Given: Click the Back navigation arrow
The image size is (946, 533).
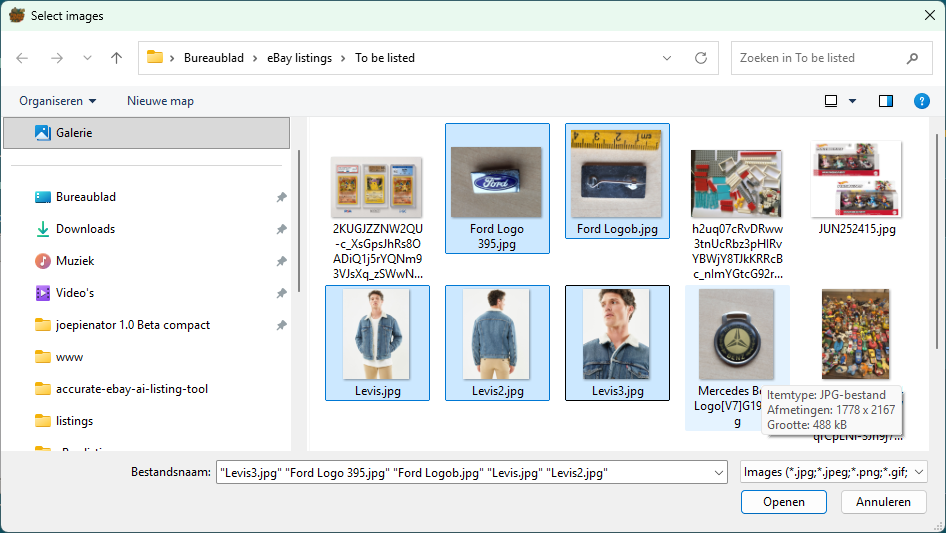Looking at the screenshot, I should tap(22, 58).
